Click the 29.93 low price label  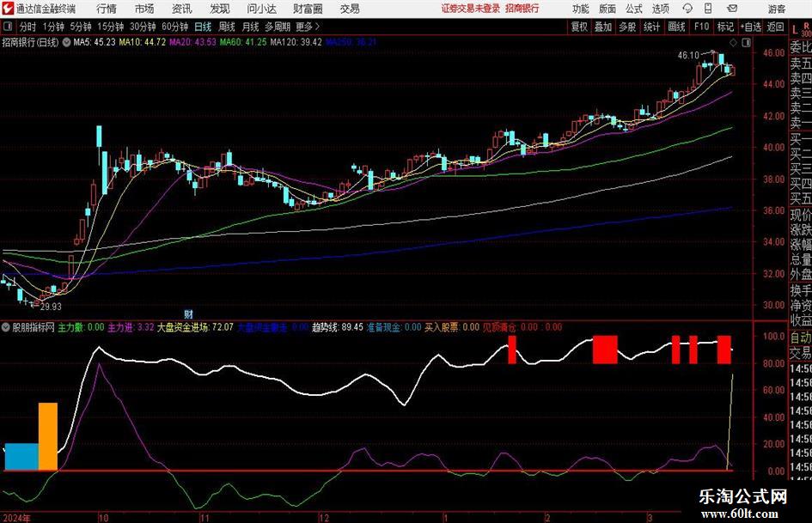[51, 307]
